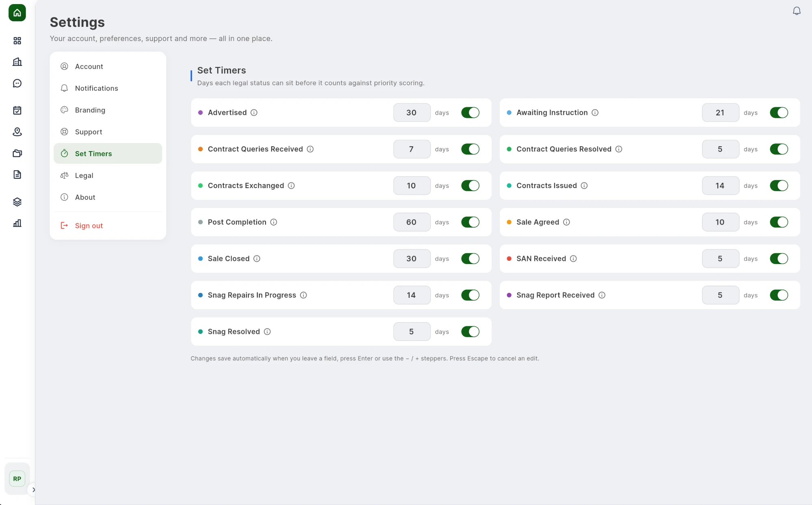Open the calendar check icon in sidebar
This screenshot has height=505, width=812.
[x=17, y=111]
